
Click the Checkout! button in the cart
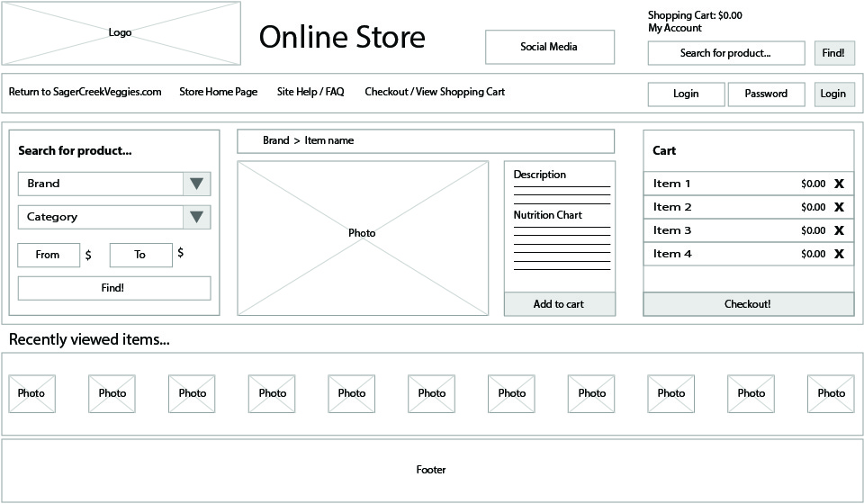748,304
